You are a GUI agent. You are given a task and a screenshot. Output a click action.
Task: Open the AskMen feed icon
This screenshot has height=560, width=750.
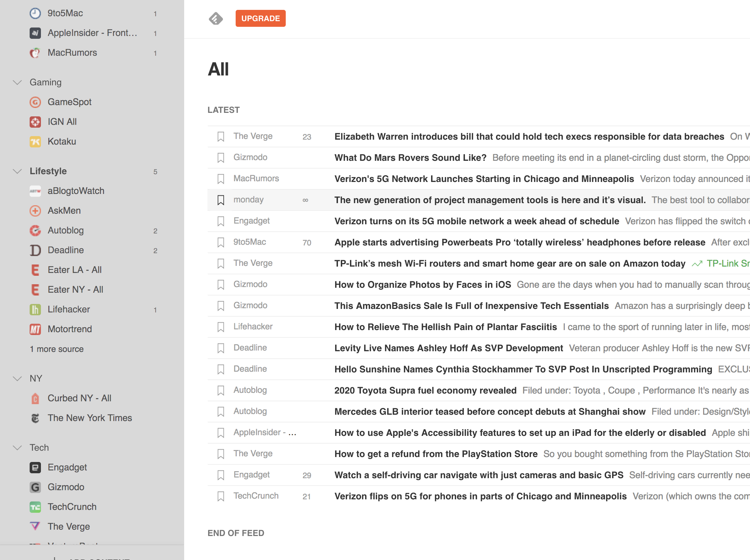[x=35, y=211]
